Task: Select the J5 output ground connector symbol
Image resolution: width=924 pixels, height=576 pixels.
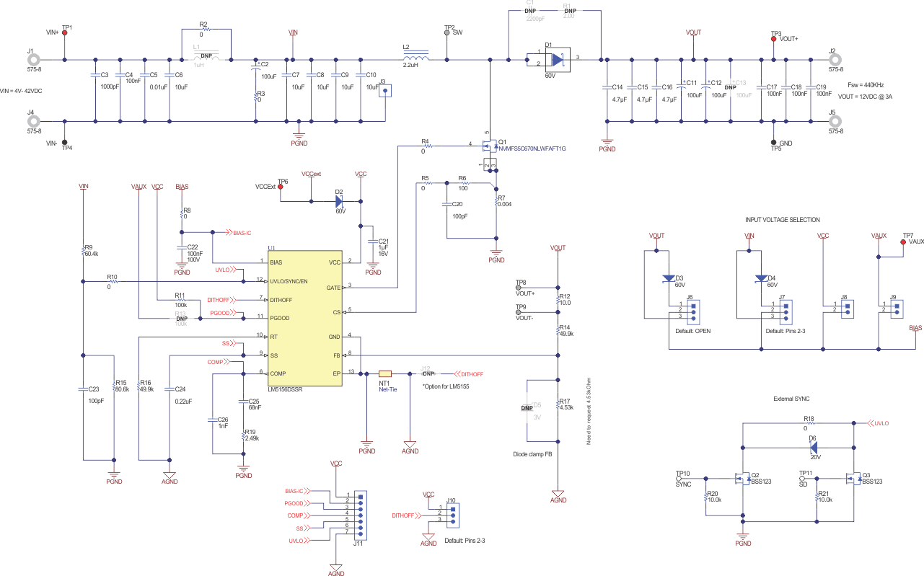Action: click(836, 121)
